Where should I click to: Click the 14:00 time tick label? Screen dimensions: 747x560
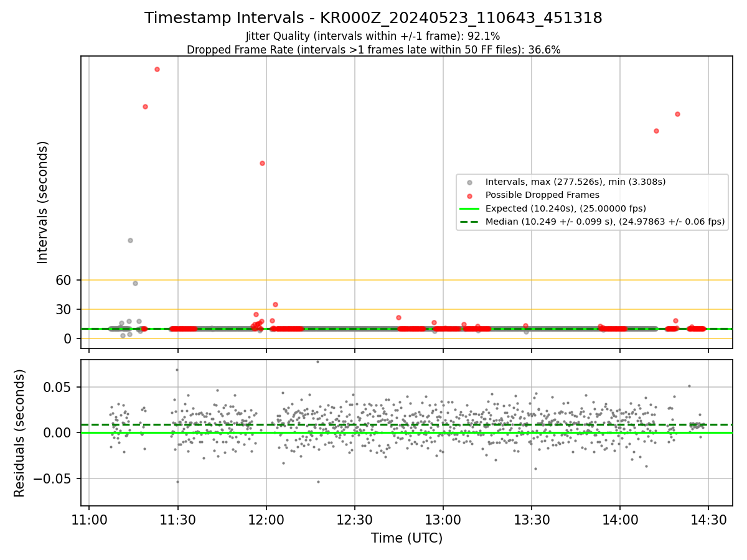[620, 519]
